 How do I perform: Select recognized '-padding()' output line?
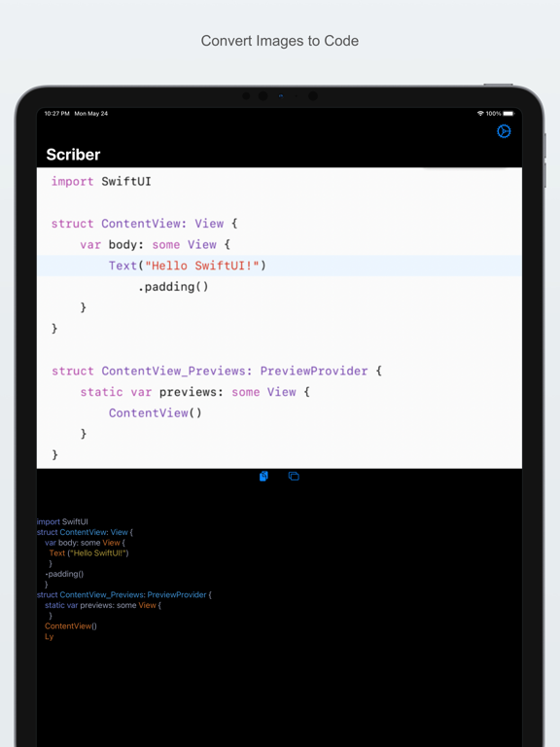click(x=64, y=574)
